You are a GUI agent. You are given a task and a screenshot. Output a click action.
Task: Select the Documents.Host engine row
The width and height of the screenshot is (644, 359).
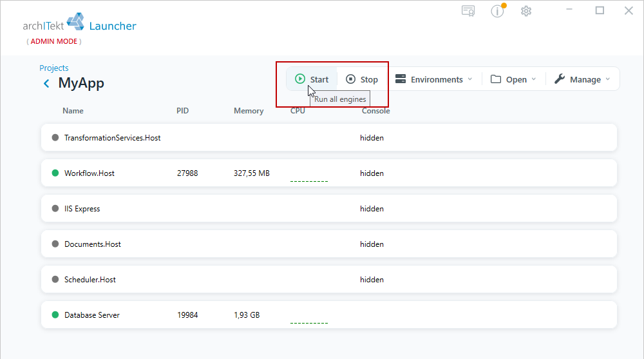329,244
